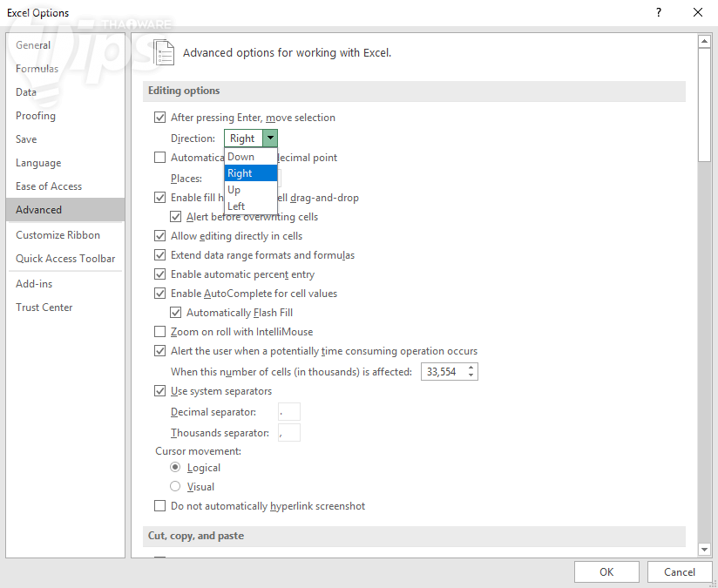Increase the number of cells spinner
Screen dimensions: 718x588
pyautogui.click(x=471, y=368)
